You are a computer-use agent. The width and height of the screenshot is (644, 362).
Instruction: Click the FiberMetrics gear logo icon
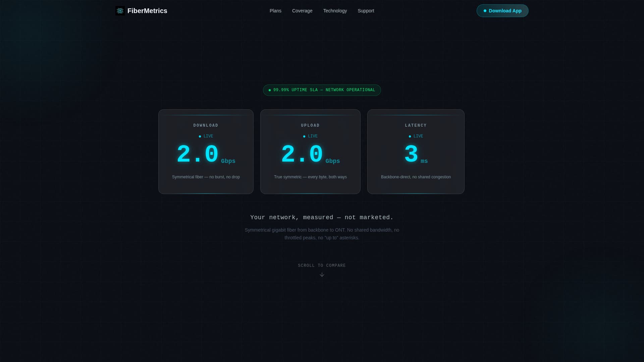coord(120,11)
